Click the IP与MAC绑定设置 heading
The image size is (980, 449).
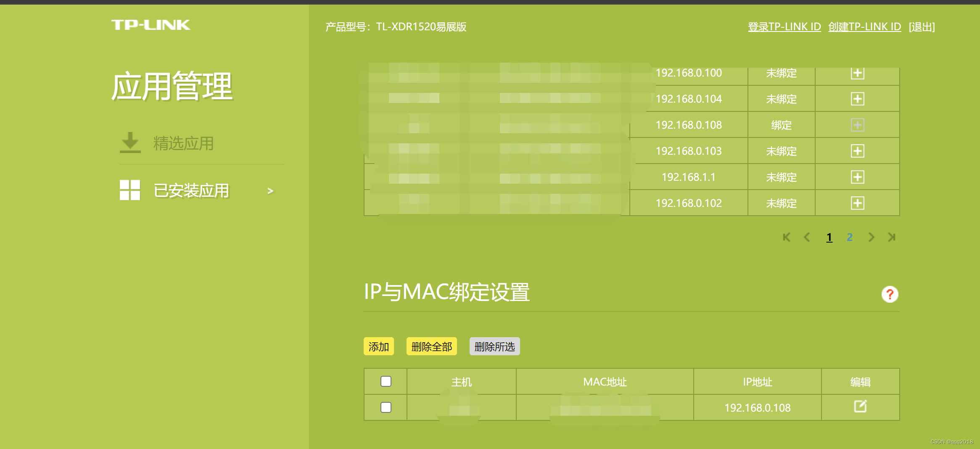click(x=446, y=292)
